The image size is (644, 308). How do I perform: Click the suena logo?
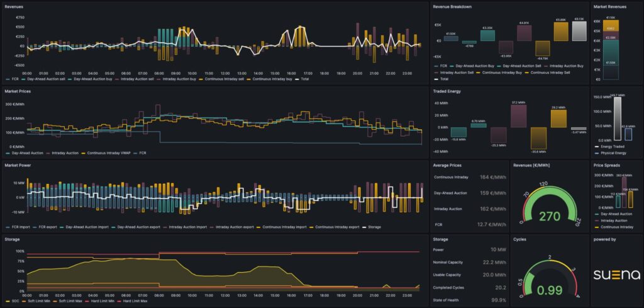point(617,275)
